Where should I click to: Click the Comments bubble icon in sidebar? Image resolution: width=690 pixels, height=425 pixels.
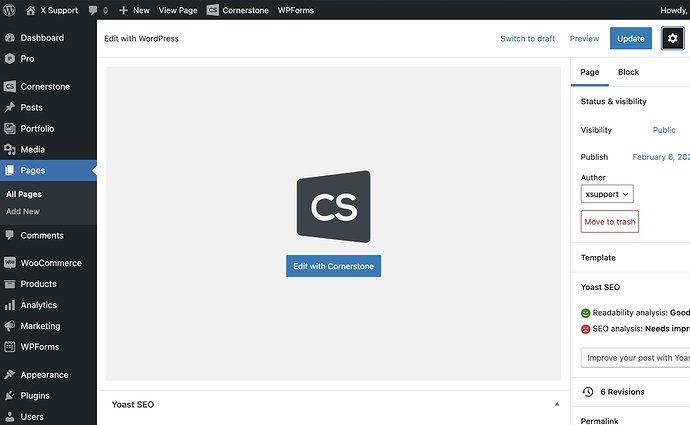pos(10,235)
